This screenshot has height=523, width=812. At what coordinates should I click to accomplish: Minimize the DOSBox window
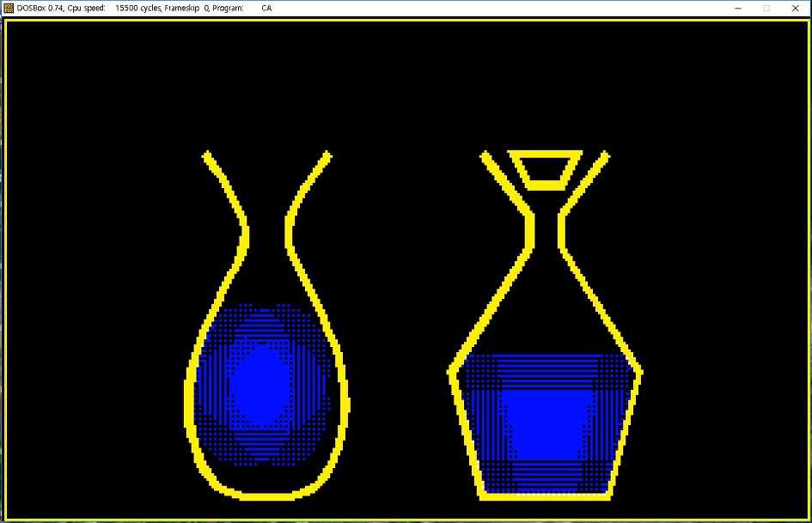tap(738, 9)
